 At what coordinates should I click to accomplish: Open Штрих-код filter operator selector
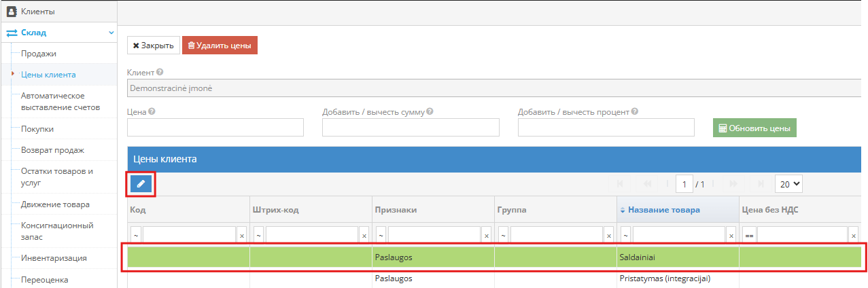click(x=258, y=235)
